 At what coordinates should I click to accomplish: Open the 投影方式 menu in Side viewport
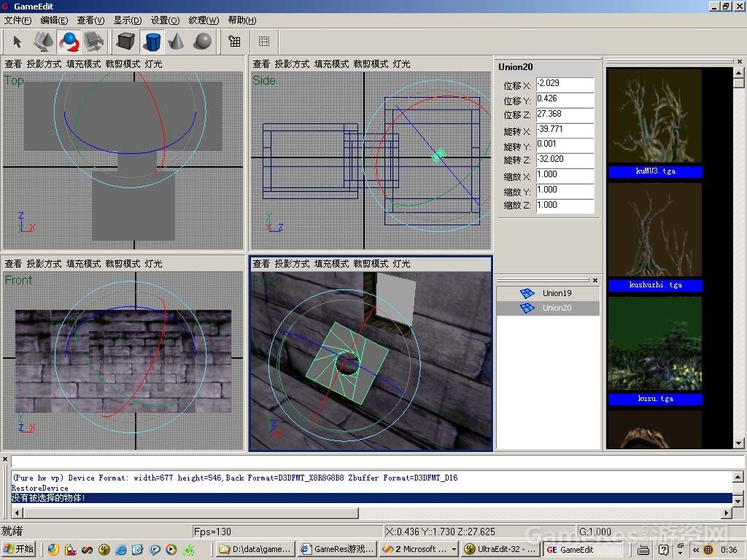click(x=292, y=64)
